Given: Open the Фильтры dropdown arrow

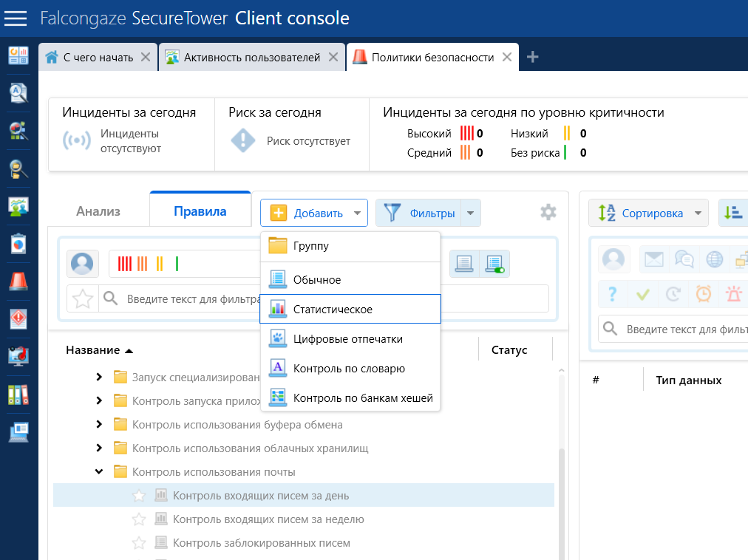Looking at the screenshot, I should pyautogui.click(x=471, y=213).
